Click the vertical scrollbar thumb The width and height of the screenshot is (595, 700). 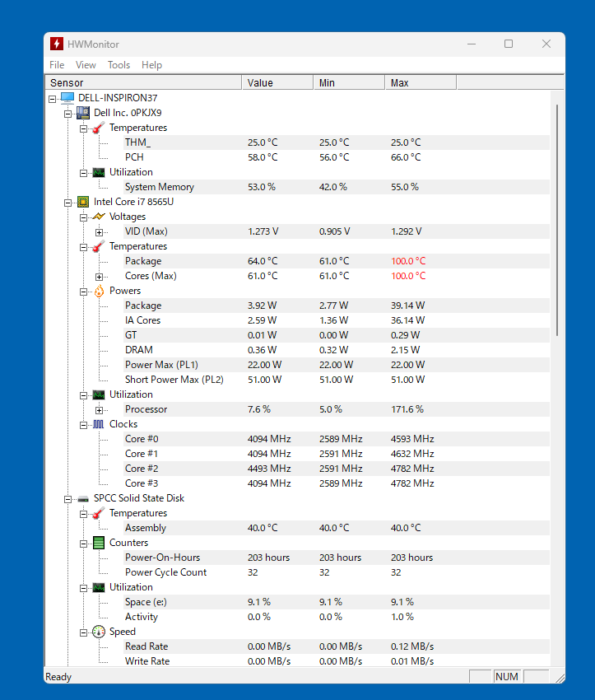[x=557, y=220]
